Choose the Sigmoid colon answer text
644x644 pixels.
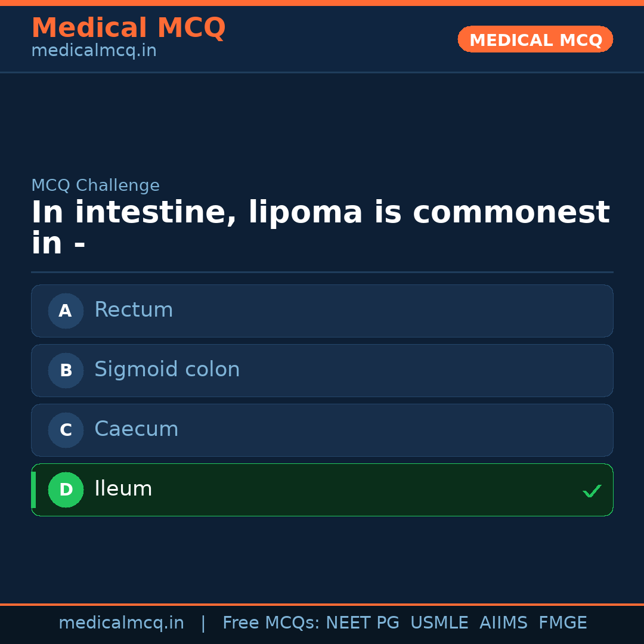(x=167, y=370)
